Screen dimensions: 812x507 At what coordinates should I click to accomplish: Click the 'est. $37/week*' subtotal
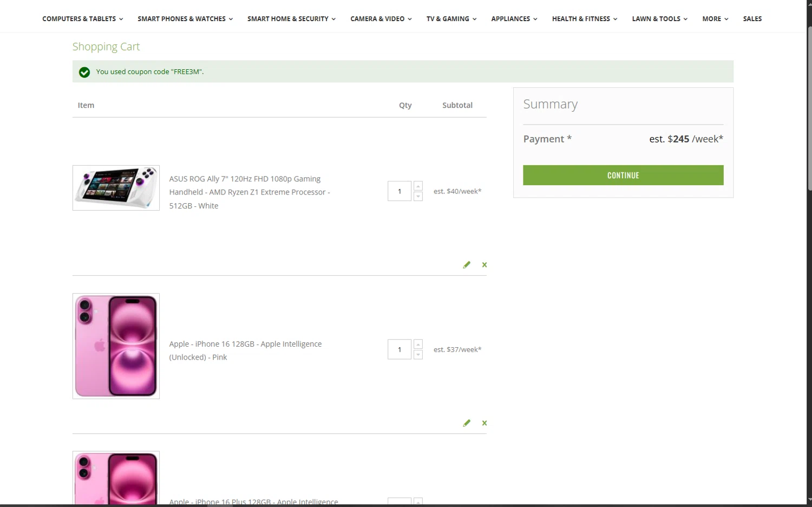[457, 349]
